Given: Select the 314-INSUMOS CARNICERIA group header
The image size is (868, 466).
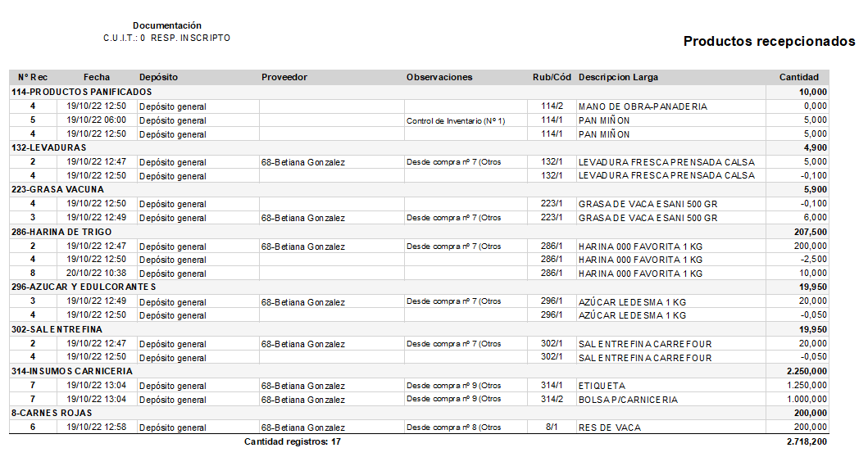Looking at the screenshot, I should click(419, 371).
